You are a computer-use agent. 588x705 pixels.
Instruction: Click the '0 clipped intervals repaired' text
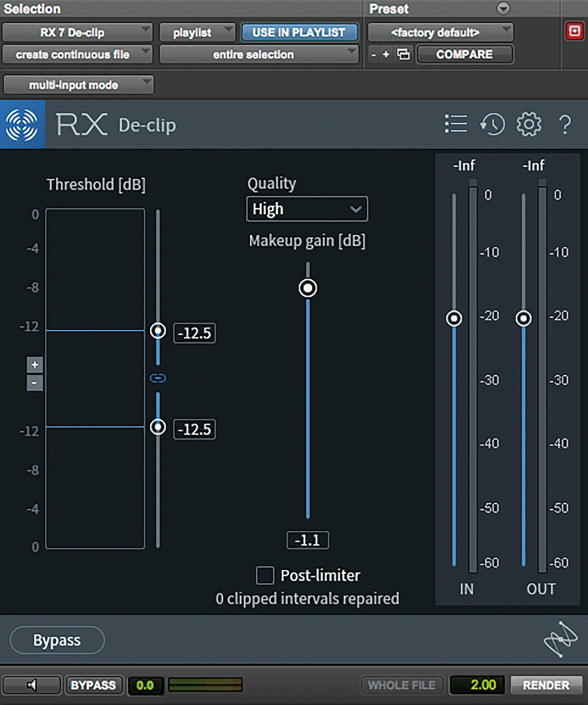[x=307, y=599]
